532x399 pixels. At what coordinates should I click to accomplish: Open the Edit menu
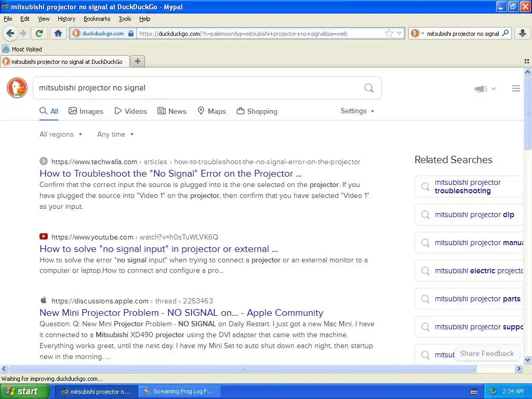point(25,19)
